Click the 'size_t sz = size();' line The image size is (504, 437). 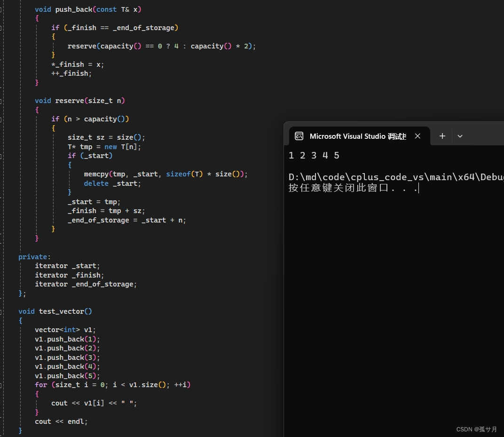pyautogui.click(x=106, y=138)
